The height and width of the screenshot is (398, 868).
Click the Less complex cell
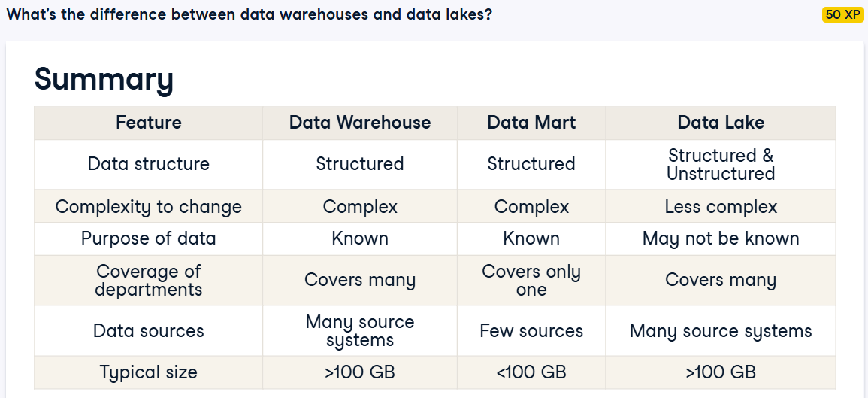coord(721,207)
